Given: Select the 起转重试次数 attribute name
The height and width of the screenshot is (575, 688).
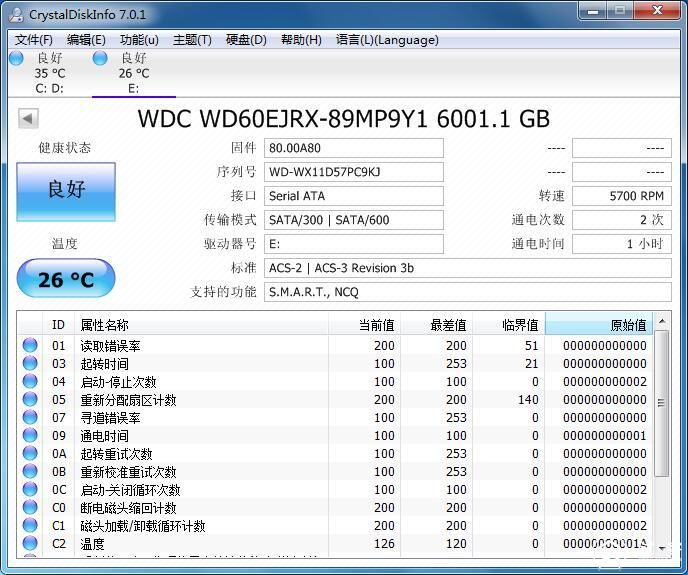Looking at the screenshot, I should click(x=116, y=454).
